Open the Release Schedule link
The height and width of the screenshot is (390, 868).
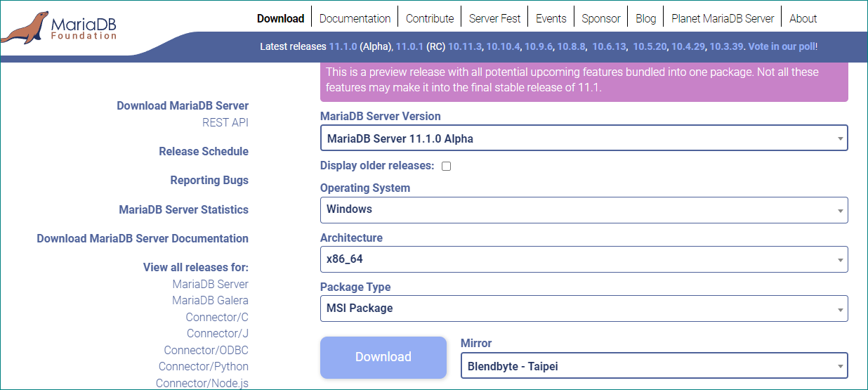tap(204, 151)
